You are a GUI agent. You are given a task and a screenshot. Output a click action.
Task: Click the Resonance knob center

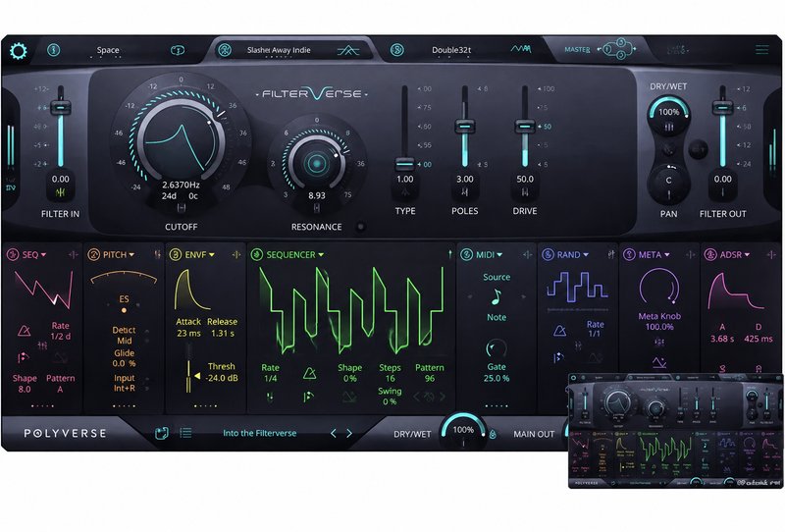tap(316, 163)
